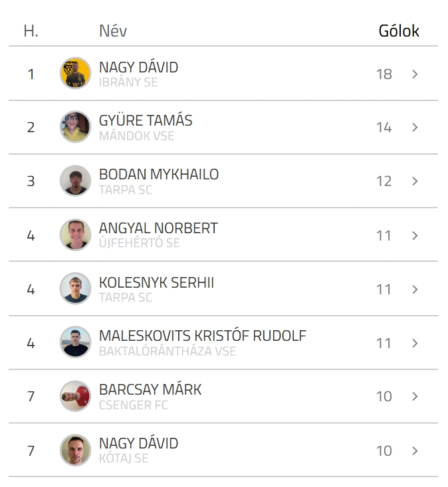This screenshot has width=448, height=487.
Task: Expand Barcsay Márk row chevron
Action: pos(415,396)
